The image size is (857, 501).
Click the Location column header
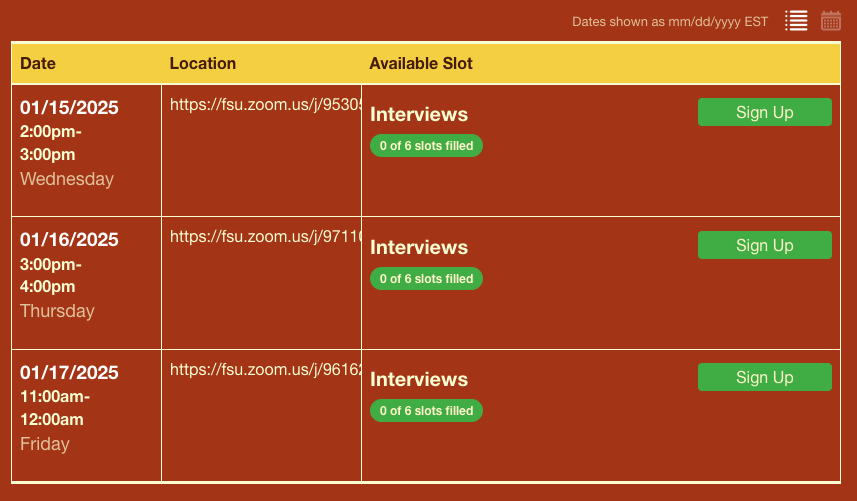point(203,63)
